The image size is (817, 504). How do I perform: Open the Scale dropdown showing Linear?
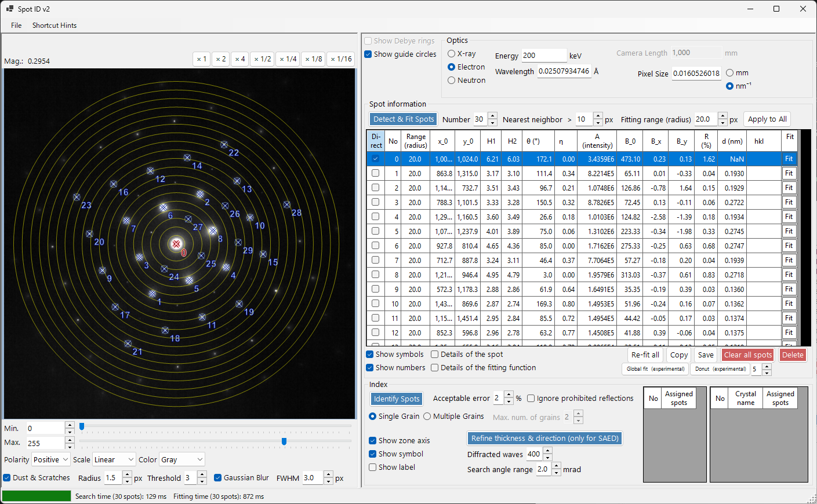point(114,459)
